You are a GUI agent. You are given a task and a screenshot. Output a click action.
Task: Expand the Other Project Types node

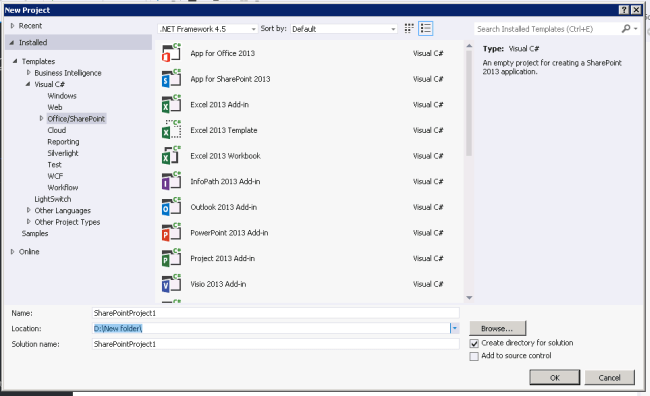[28, 222]
